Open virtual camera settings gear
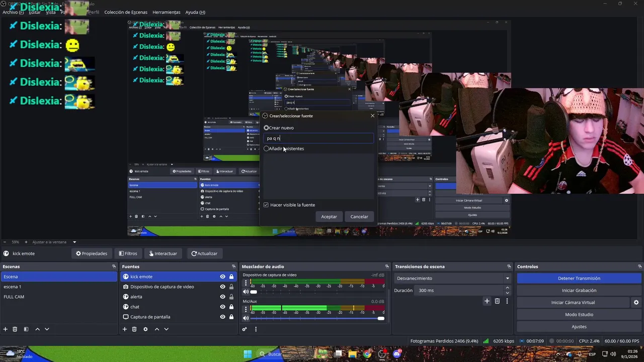This screenshot has width=644, height=362. pyautogui.click(x=636, y=302)
